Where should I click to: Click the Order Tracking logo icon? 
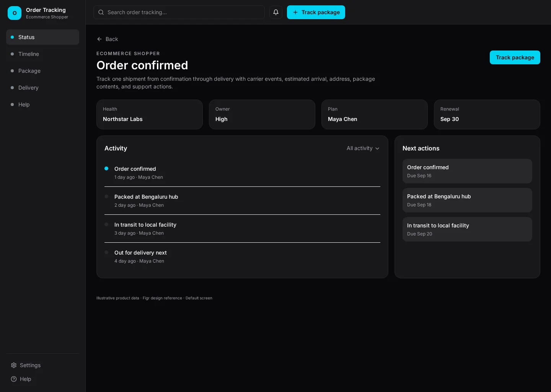coord(15,13)
